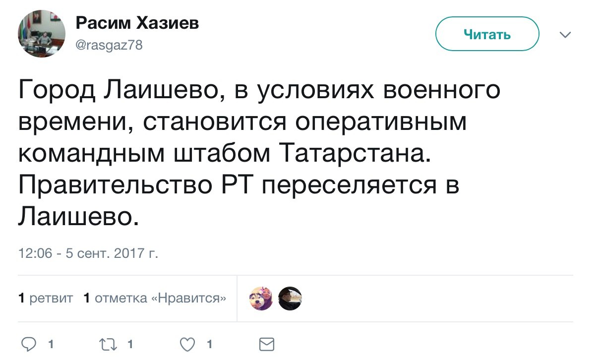Retweet using the arrows icon
The image size is (601, 364).
click(x=107, y=344)
